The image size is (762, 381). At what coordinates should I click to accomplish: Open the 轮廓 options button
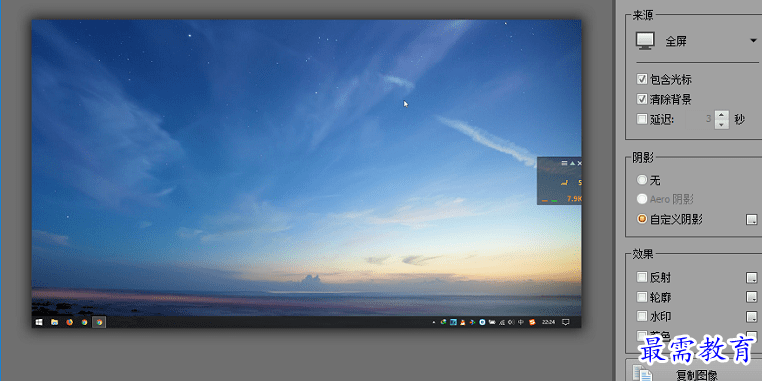[751, 297]
